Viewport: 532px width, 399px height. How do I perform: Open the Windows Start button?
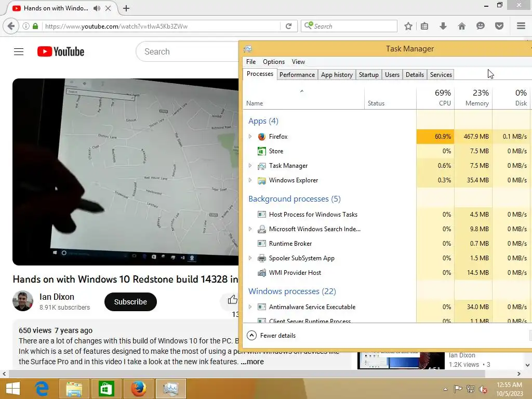pos(13,389)
